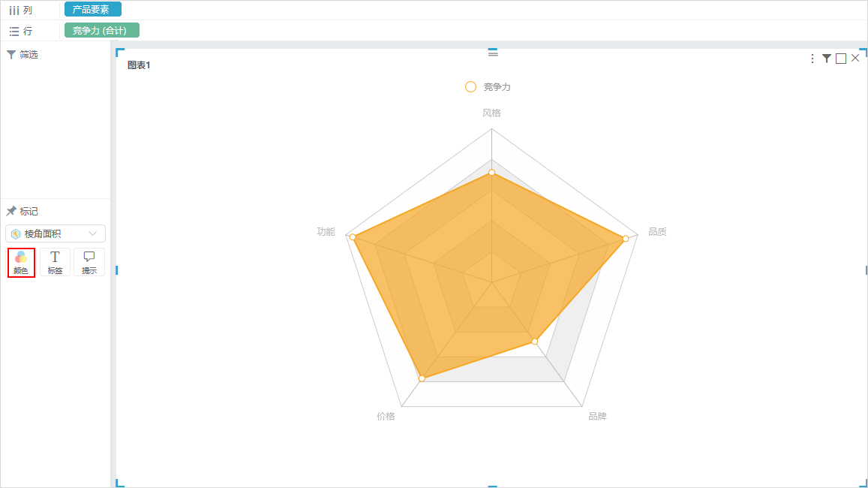Image resolution: width=868 pixels, height=488 pixels.
Task: Close chart 图表1 with the X icon
Action: pyautogui.click(x=855, y=58)
